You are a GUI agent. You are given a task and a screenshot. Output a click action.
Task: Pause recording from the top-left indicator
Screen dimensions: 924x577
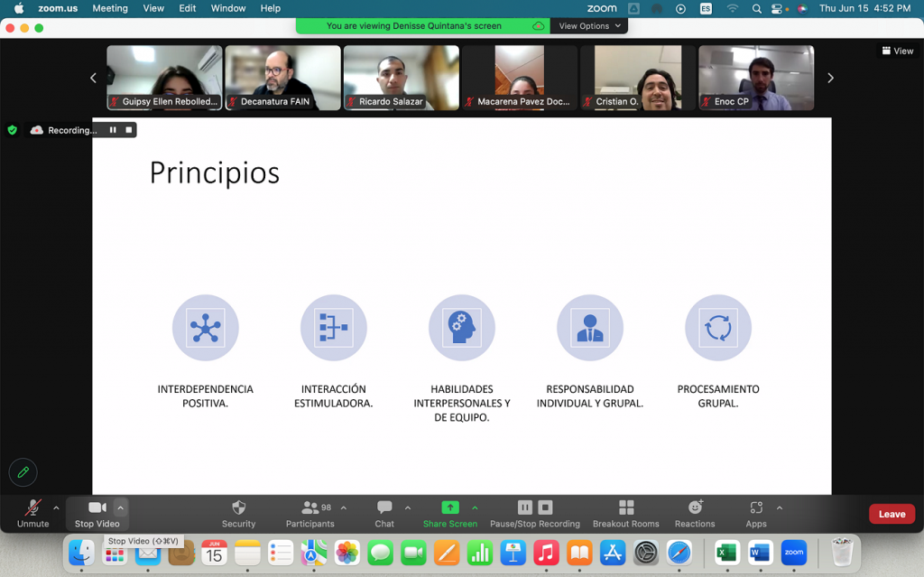113,130
